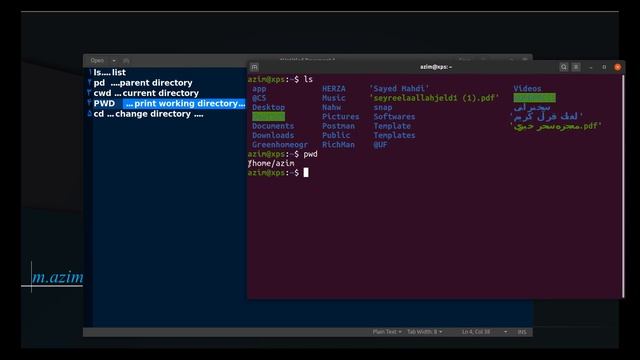Click the new tab icon in terminal title bar
640x360 pixels.
(254, 67)
